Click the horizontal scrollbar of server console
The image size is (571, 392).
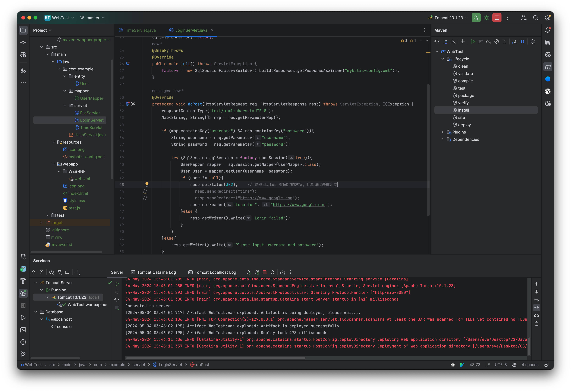pos(216,358)
